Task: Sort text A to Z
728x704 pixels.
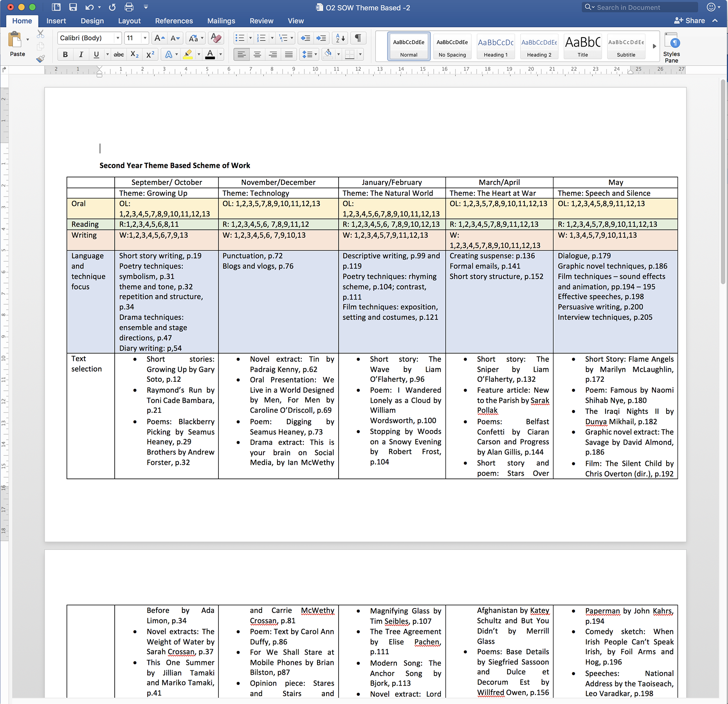Action: tap(340, 38)
